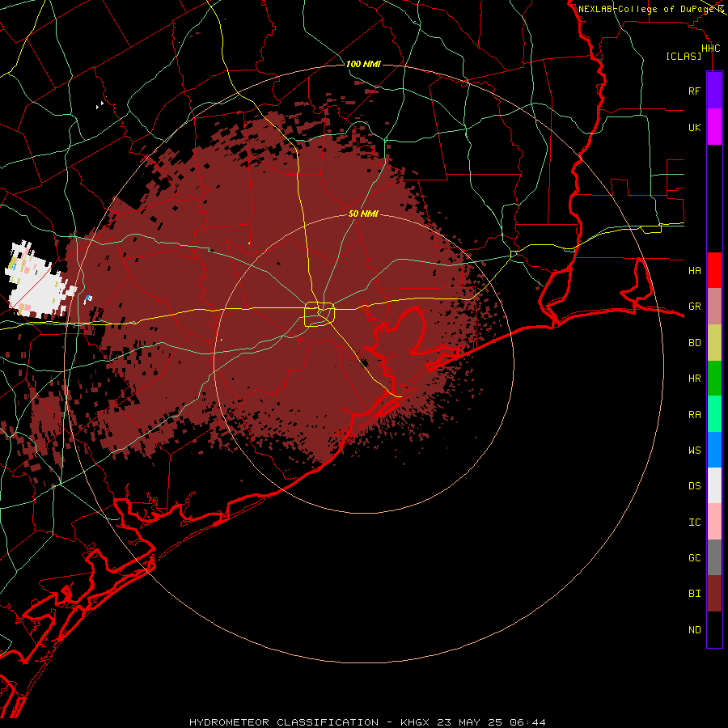
Task: Click the IC light pink legend swatch
Action: tap(714, 522)
